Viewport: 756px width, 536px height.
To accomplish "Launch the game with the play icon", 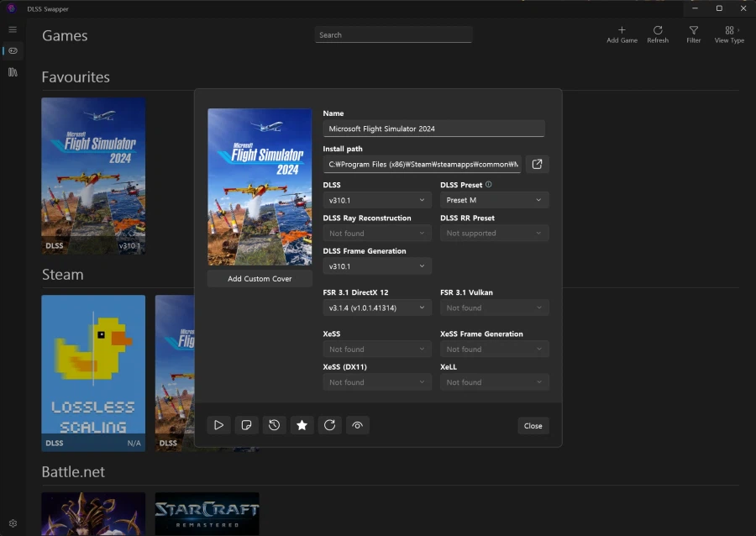I will click(x=218, y=425).
